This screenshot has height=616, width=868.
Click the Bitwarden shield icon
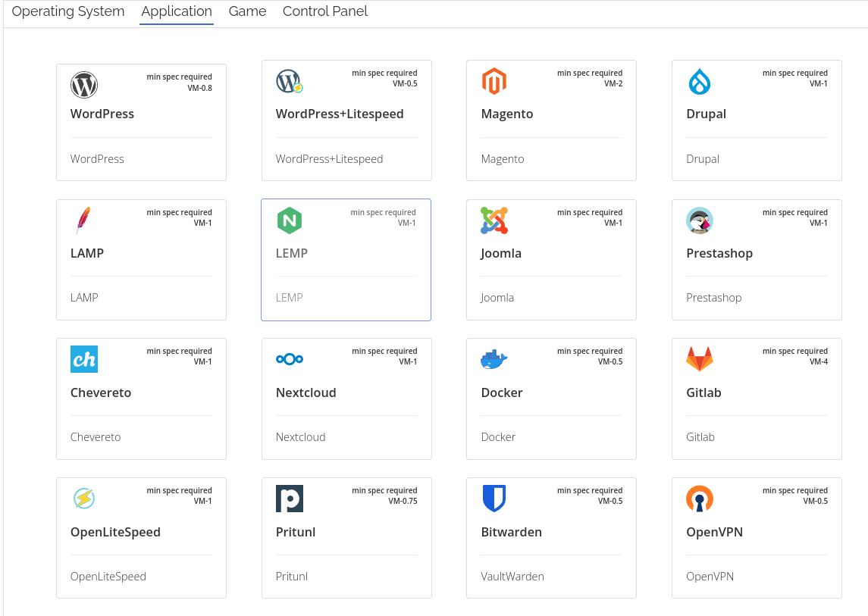pos(494,499)
